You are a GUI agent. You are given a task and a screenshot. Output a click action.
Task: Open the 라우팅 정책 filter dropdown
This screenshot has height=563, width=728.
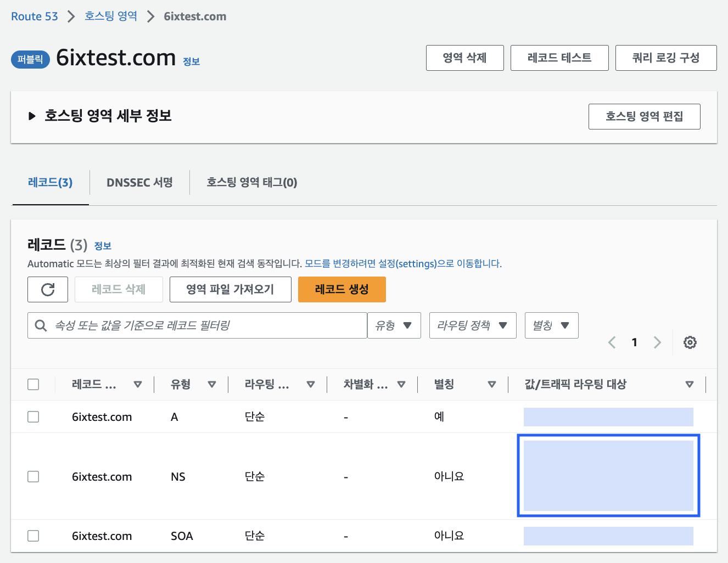[x=473, y=325]
